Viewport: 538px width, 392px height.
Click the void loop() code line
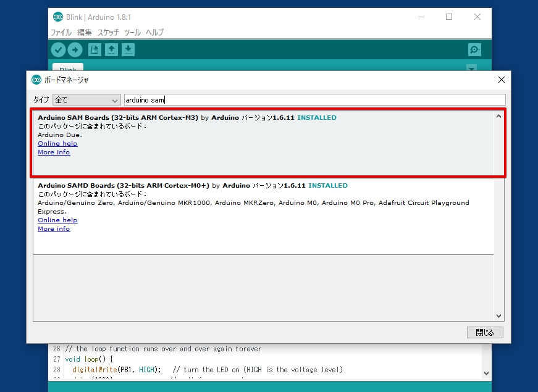coord(89,359)
